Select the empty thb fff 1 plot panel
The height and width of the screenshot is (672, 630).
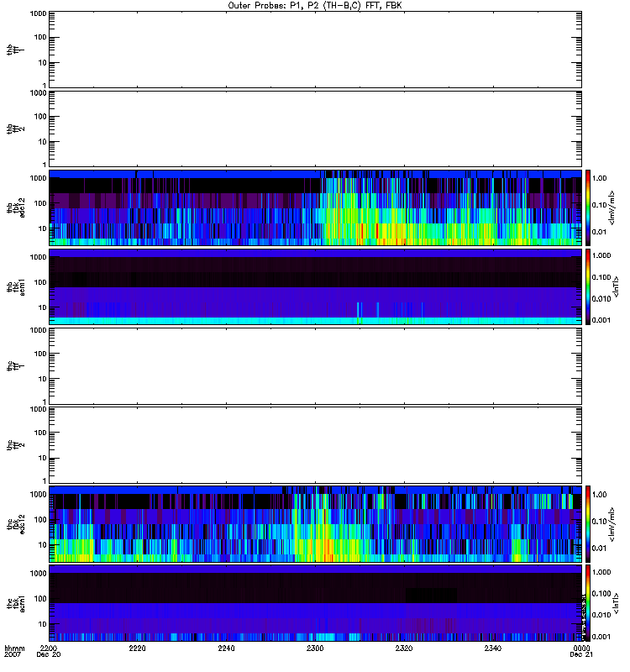315,50
